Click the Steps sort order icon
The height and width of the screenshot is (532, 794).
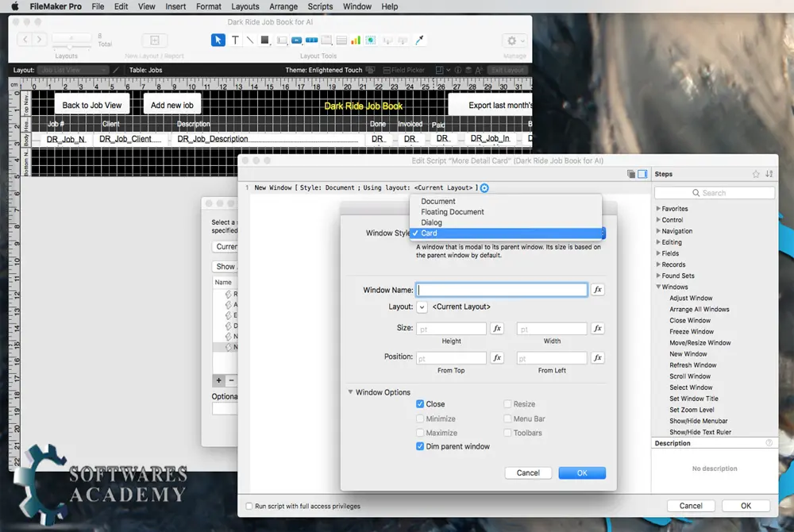pyautogui.click(x=769, y=174)
